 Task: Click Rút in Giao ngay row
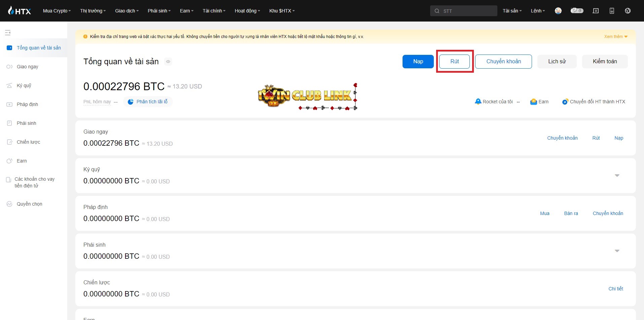596,138
